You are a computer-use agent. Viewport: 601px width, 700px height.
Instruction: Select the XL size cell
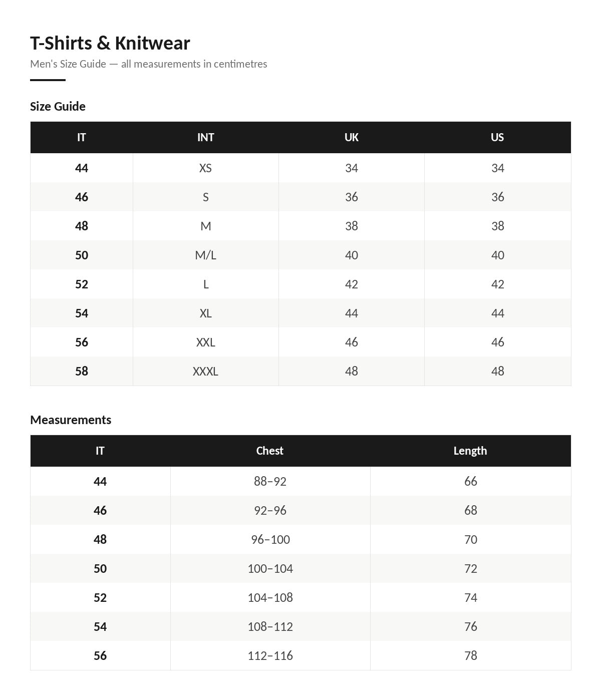[205, 313]
